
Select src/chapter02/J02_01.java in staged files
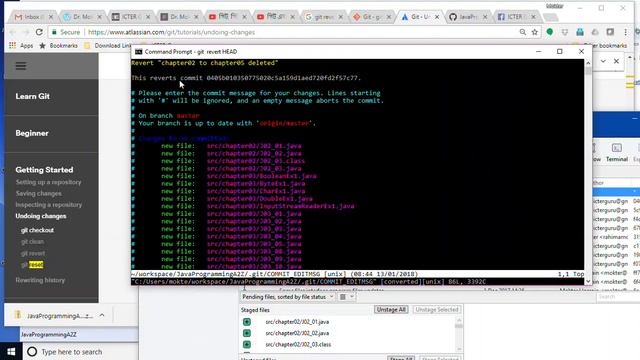[297, 322]
